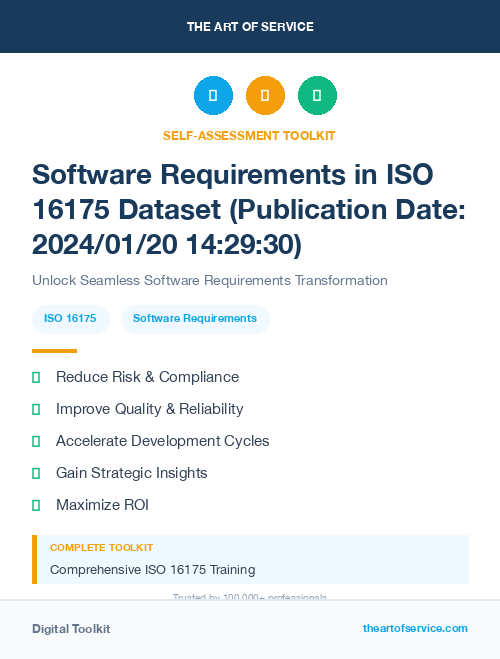Viewport: 500px width, 659px height.
Task: Select the Software Requirements tag
Action: (195, 319)
